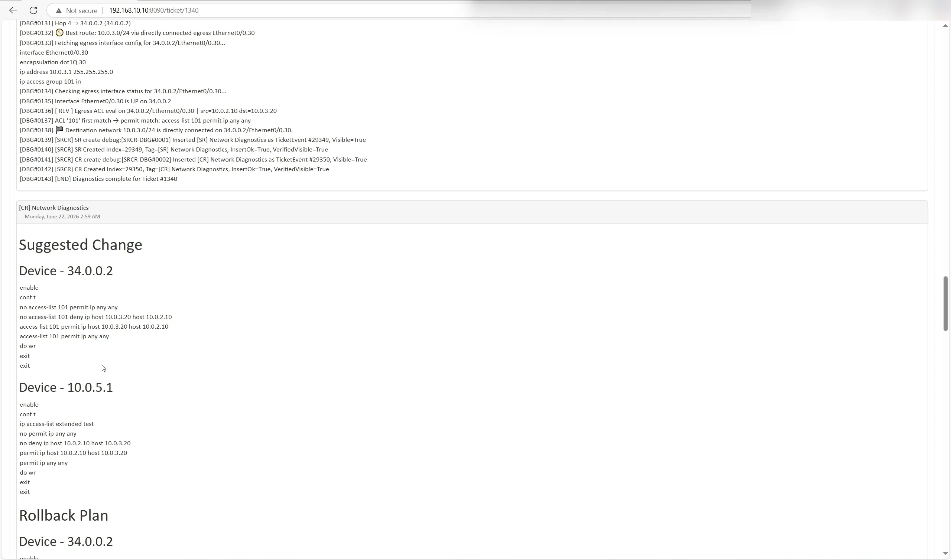Select log line DBG#0137 ACL '101' first match
The image size is (951, 560).
(135, 120)
